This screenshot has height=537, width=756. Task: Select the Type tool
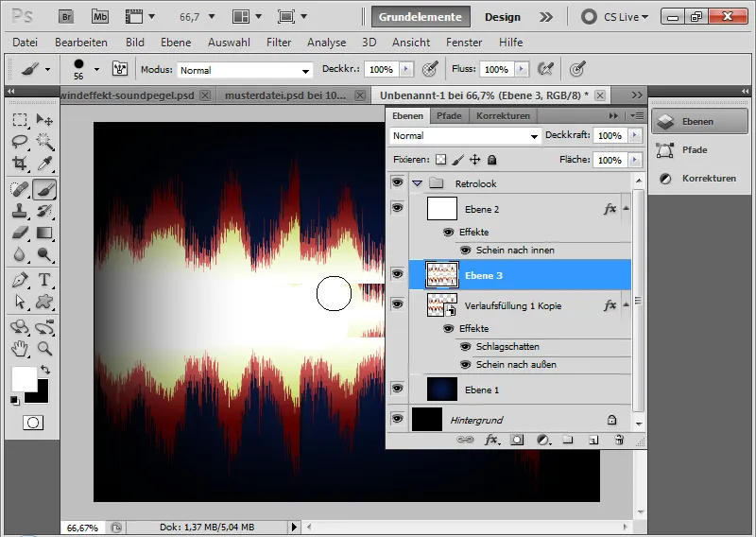(x=44, y=280)
